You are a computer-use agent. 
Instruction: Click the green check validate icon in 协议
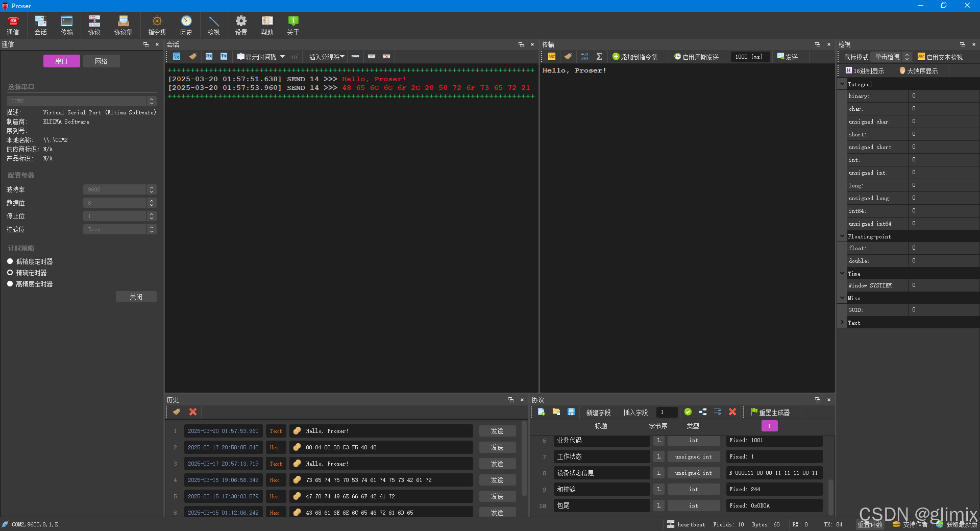click(688, 412)
